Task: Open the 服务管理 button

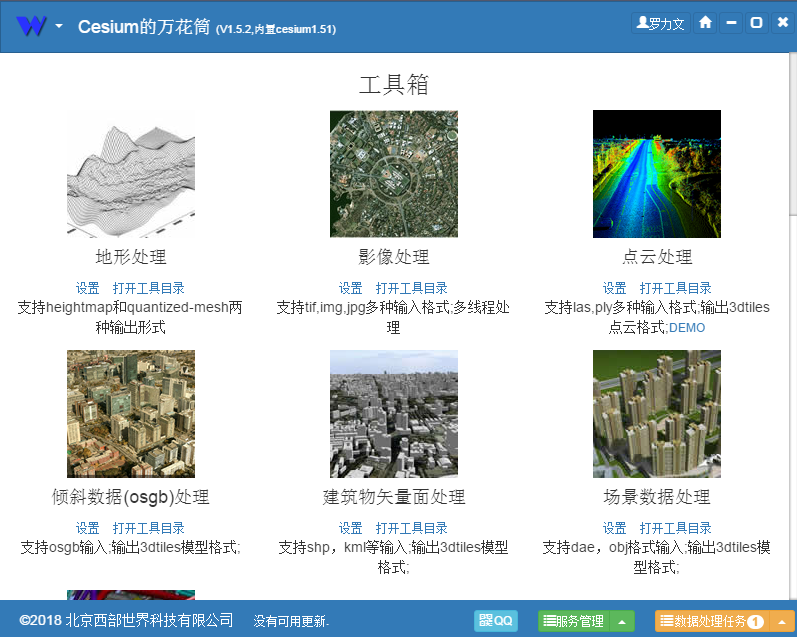Action: click(574, 621)
